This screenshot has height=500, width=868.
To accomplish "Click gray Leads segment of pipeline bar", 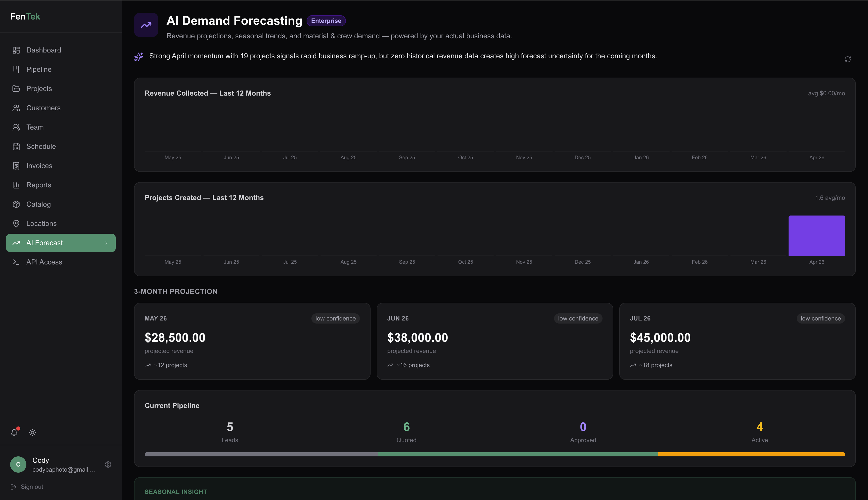I will coord(261,454).
